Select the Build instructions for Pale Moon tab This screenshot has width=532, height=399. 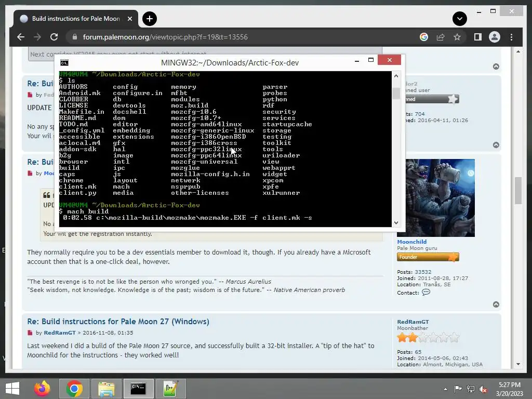click(76, 19)
